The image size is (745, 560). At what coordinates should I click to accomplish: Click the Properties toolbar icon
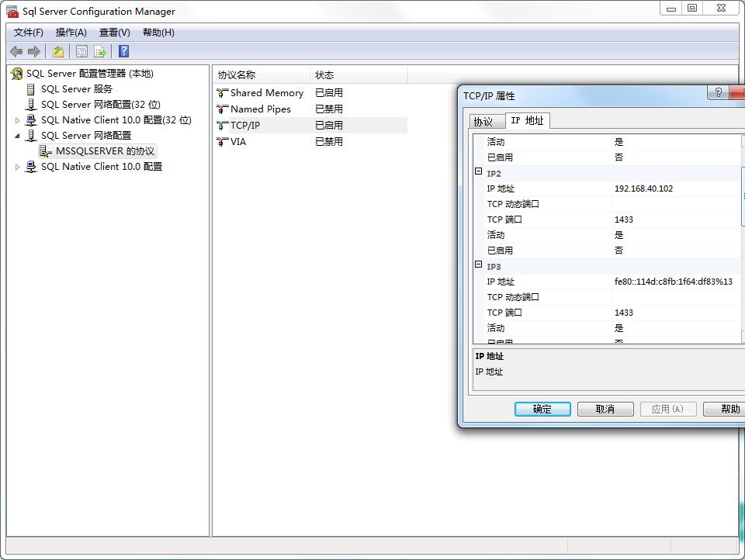pyautogui.click(x=81, y=51)
